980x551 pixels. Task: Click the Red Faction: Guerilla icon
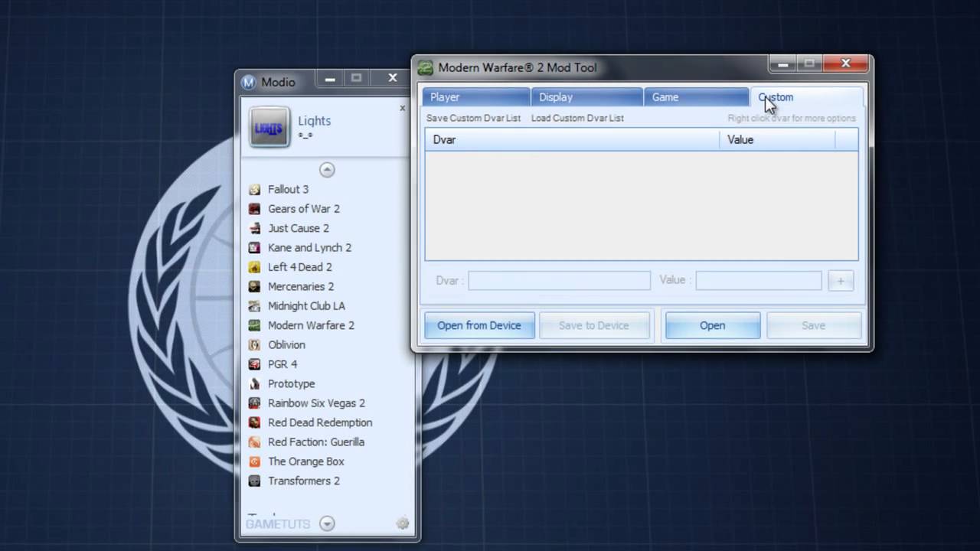coord(254,442)
